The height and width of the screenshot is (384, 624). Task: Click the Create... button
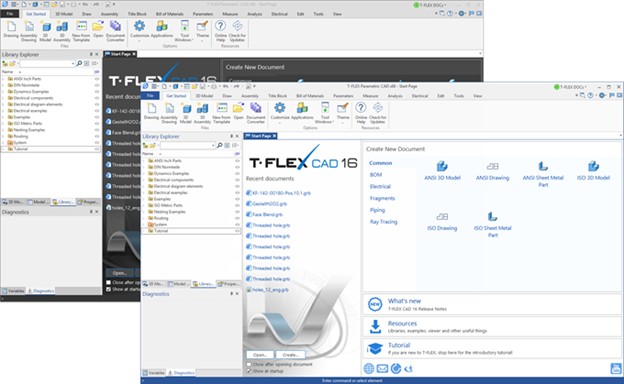point(290,355)
